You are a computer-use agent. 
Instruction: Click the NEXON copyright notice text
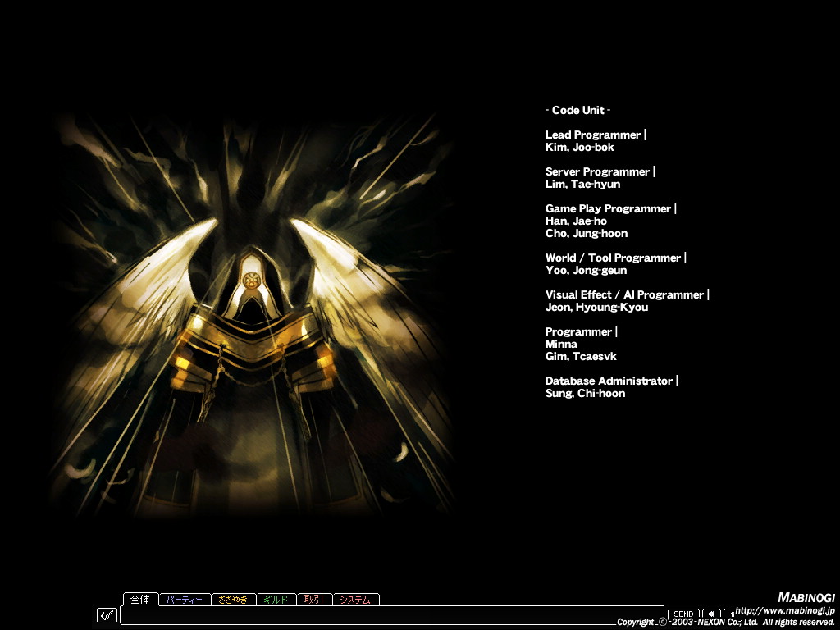click(x=726, y=622)
